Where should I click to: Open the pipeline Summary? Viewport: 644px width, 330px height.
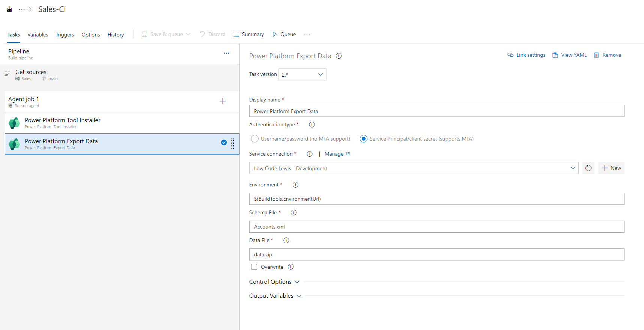pyautogui.click(x=248, y=34)
